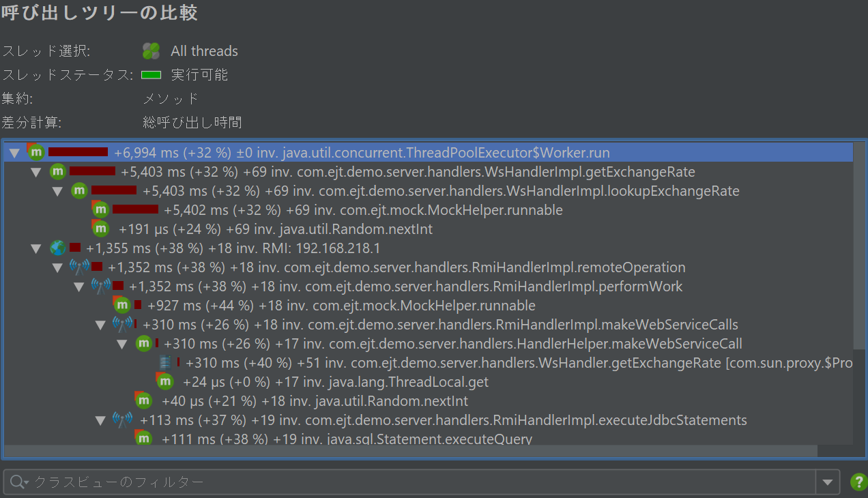Collapse the RmiHandlerImpl.remoteOperation node
868x498 pixels.
[58, 267]
